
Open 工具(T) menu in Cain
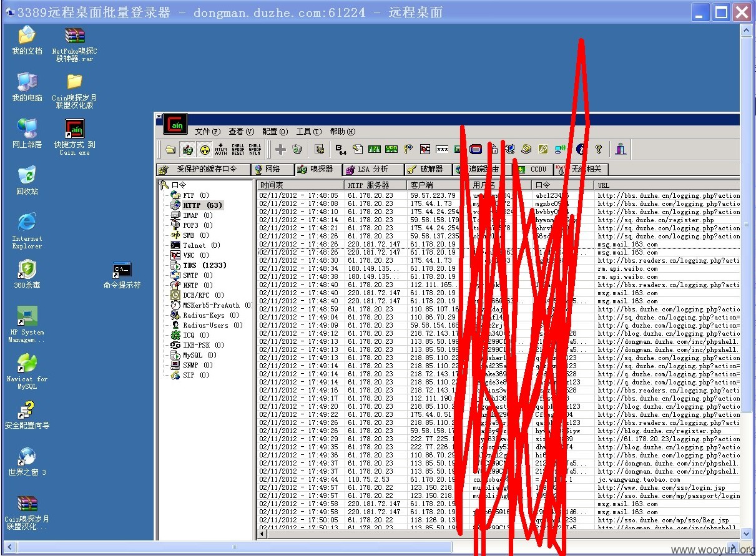(x=309, y=132)
